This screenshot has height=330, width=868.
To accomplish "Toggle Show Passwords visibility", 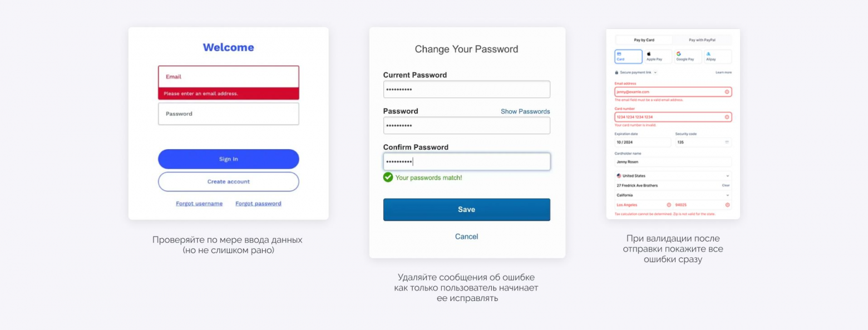I will (525, 111).
